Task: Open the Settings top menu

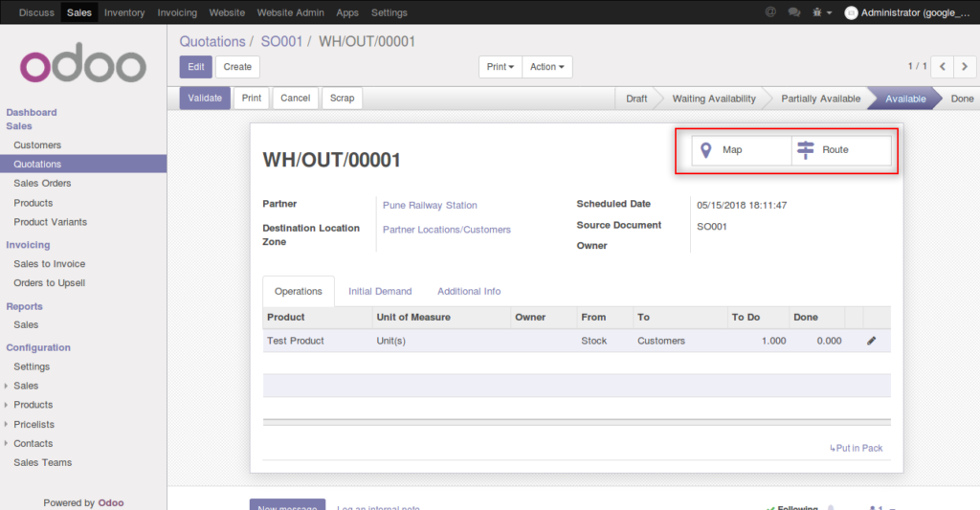Action: pyautogui.click(x=389, y=12)
